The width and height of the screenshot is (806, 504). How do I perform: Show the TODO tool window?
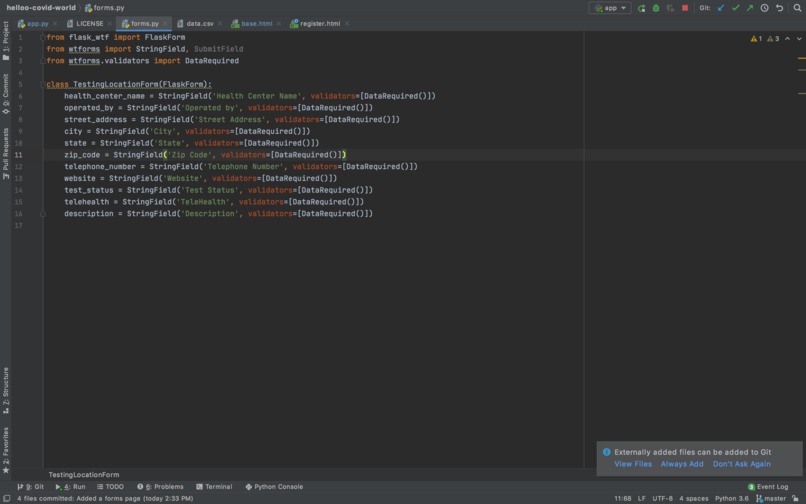pyautogui.click(x=111, y=487)
